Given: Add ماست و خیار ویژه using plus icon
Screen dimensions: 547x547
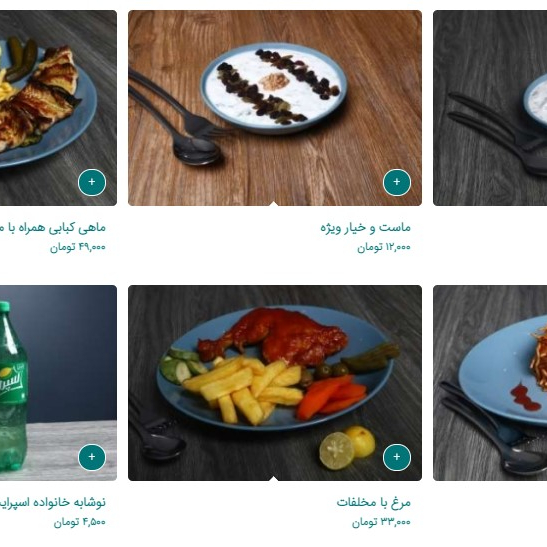Looking at the screenshot, I should click(397, 182).
